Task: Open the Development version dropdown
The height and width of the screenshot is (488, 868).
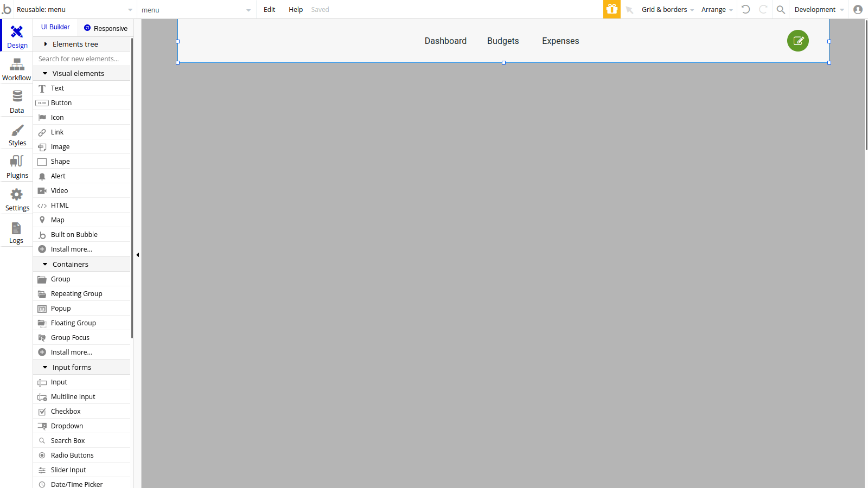Action: 819,10
